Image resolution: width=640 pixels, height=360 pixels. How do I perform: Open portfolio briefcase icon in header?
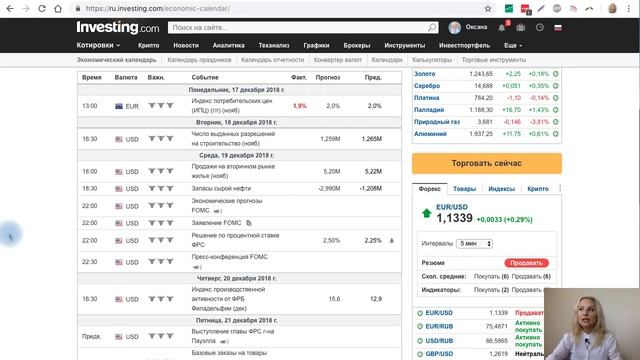[520, 27]
